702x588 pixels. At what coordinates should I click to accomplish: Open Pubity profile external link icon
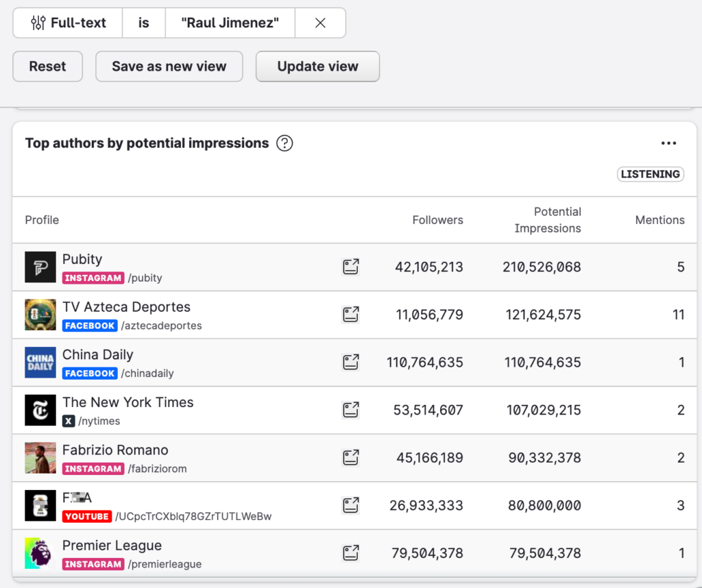pos(350,267)
